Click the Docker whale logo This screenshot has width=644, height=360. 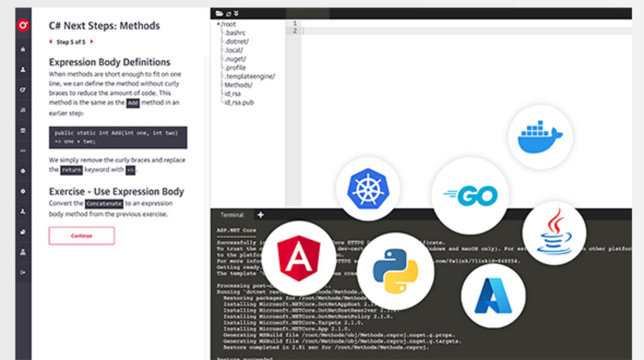(535, 137)
